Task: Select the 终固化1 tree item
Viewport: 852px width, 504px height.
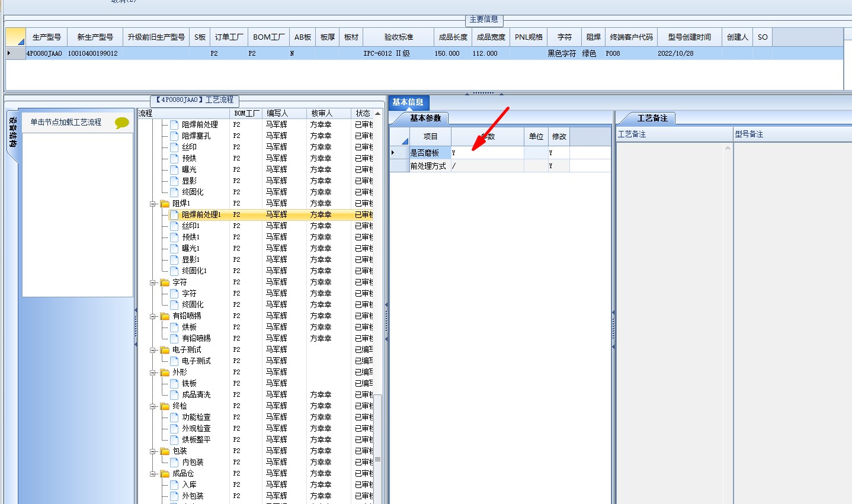Action: pyautogui.click(x=194, y=271)
